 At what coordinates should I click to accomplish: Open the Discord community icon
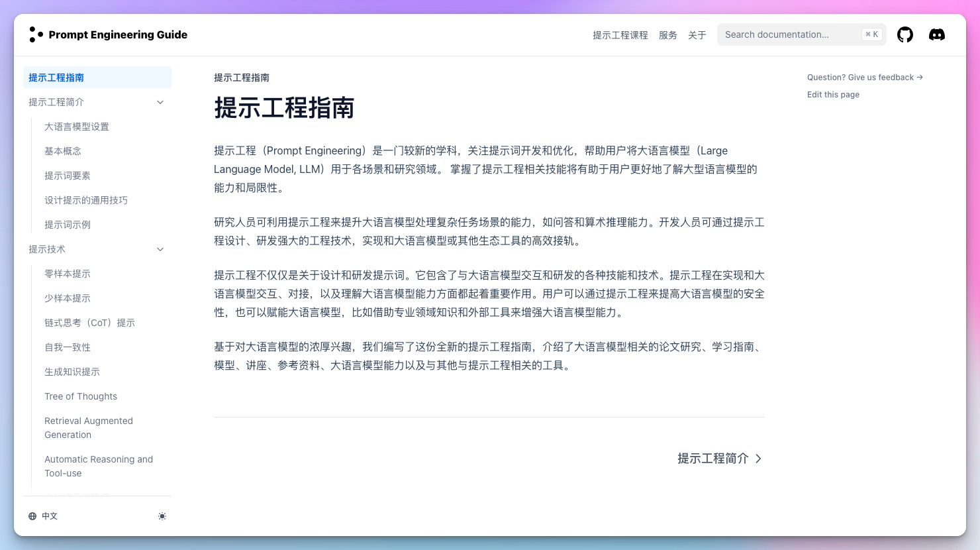[x=937, y=34]
